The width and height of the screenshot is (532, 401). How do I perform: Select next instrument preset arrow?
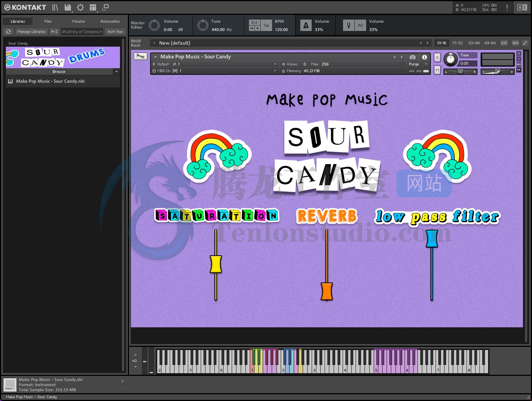[401, 57]
